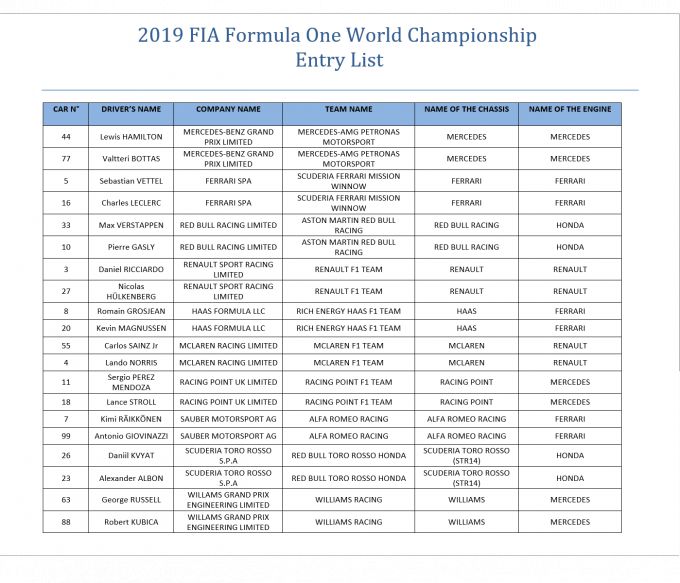The image size is (680, 583).
Task: Click the "CAR N°" column header
Action: click(x=65, y=109)
